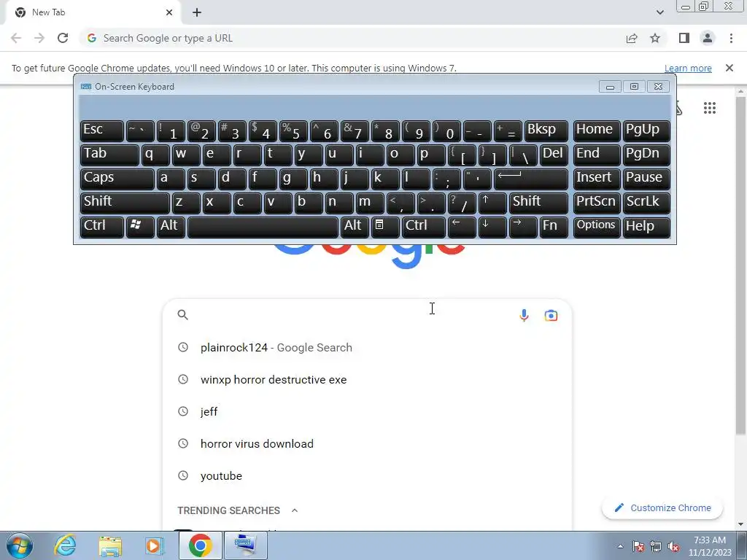Open the share this page icon
747x560 pixels.
pos(632,38)
